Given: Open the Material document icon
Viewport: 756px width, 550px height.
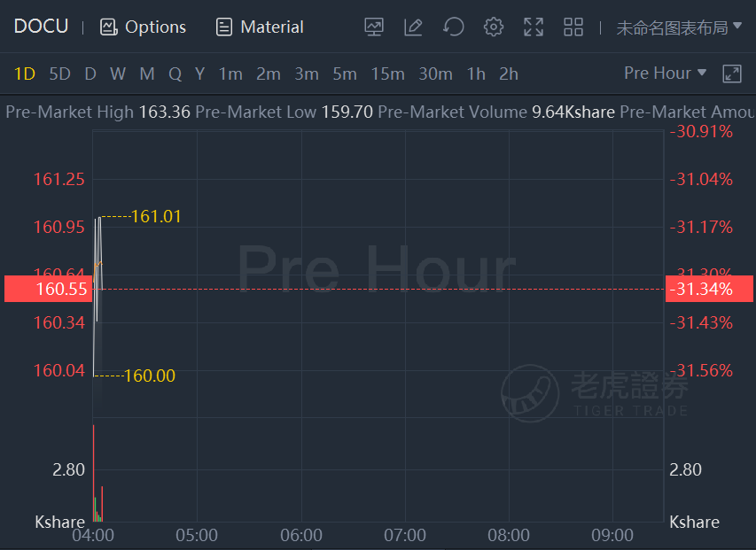Looking at the screenshot, I should click(x=223, y=27).
